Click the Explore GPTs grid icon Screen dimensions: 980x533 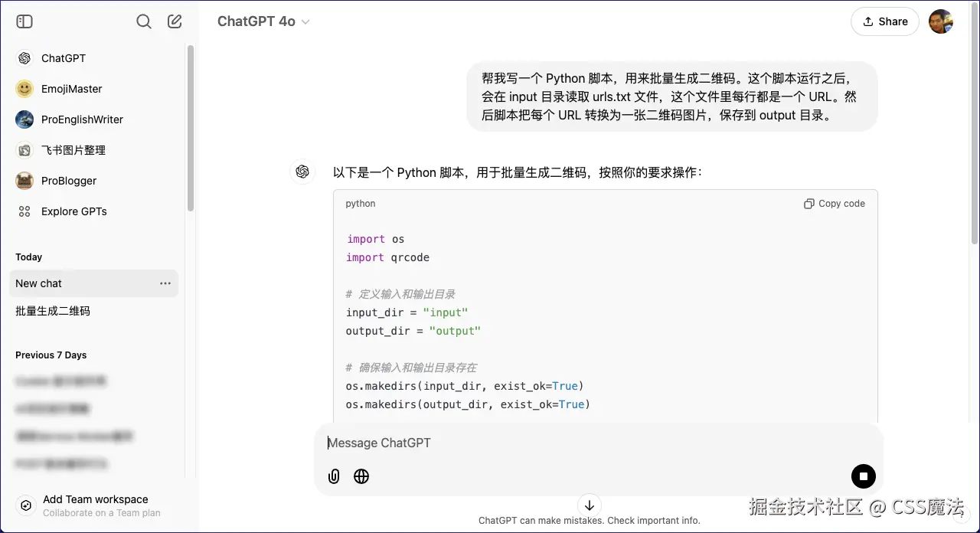24,211
